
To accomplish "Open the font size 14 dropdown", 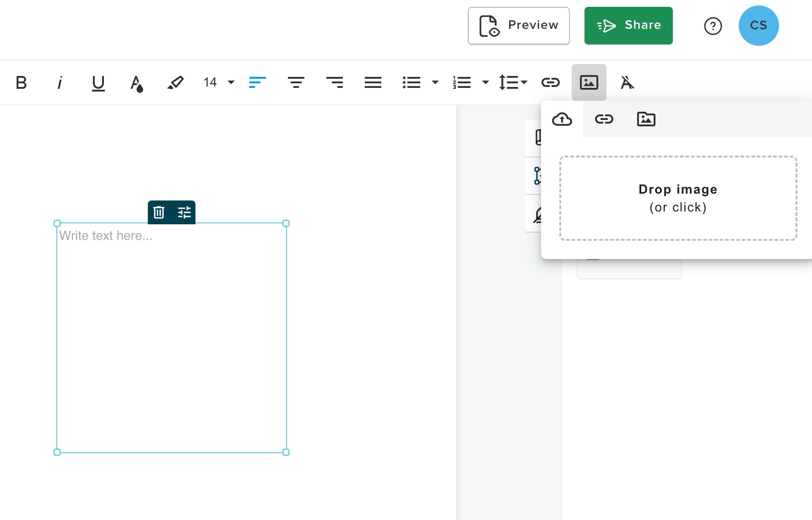I will coord(219,82).
